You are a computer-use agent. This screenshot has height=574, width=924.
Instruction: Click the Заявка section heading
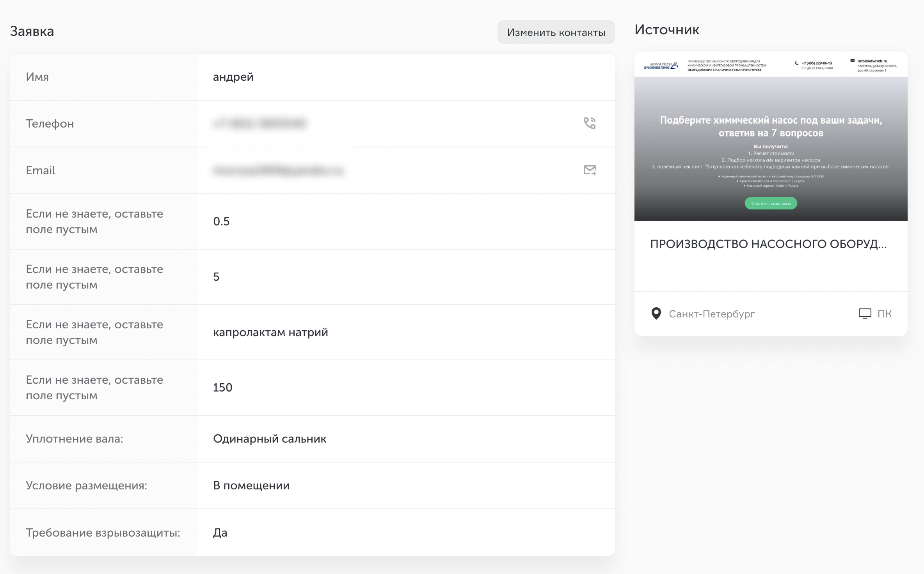point(32,31)
